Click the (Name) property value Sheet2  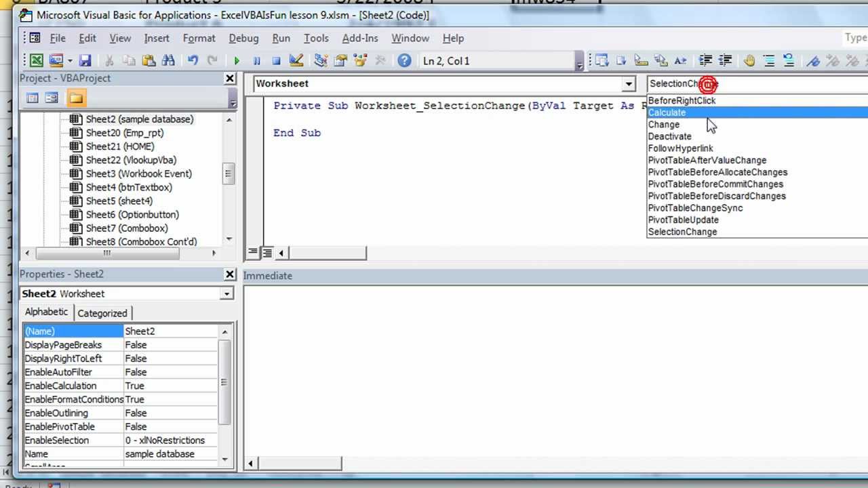pyautogui.click(x=171, y=331)
